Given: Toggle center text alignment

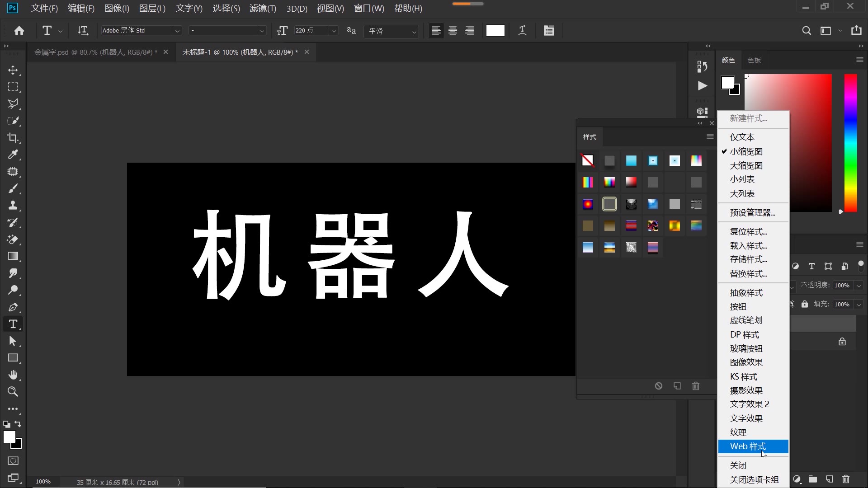Looking at the screenshot, I should click(x=453, y=30).
